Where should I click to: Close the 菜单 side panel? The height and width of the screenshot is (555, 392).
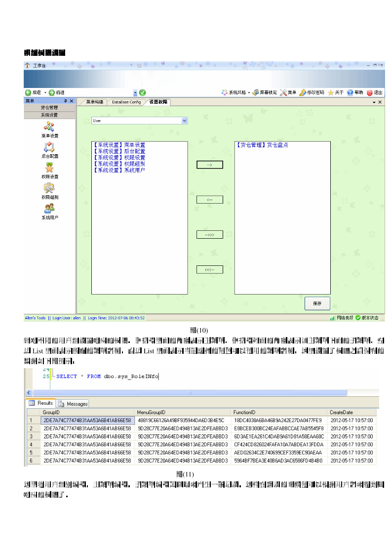coord(72,101)
